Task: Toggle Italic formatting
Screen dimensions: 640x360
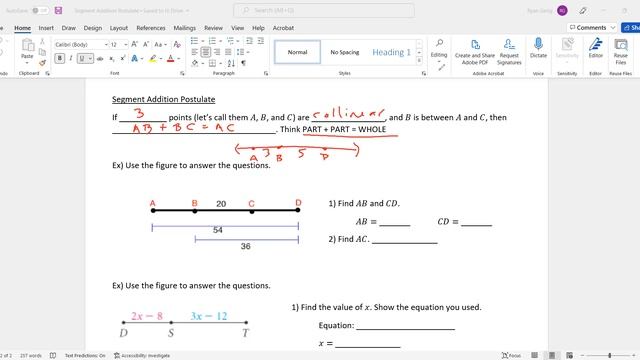Action: 71,58
